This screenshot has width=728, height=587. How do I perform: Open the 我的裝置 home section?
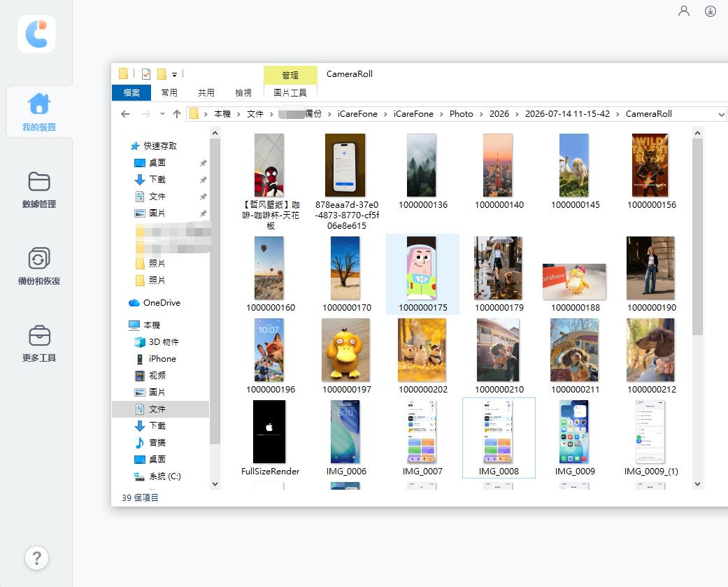(39, 112)
